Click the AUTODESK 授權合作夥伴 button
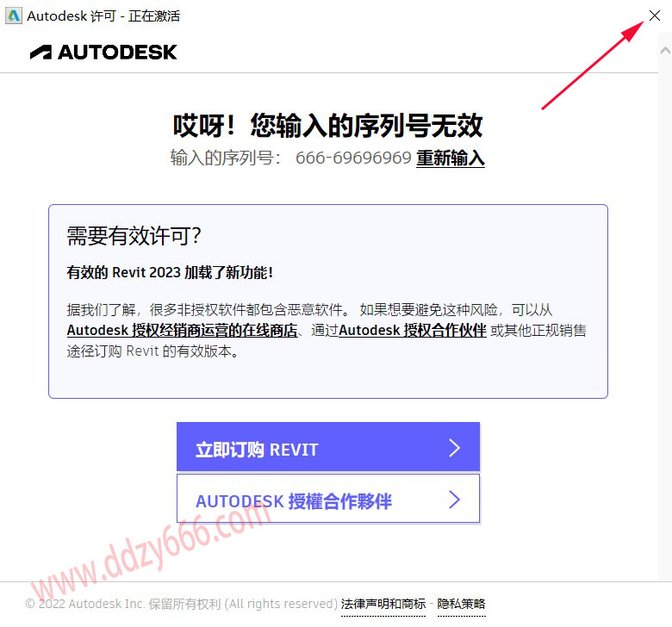Screen dimensions: 672x627 [x=328, y=499]
